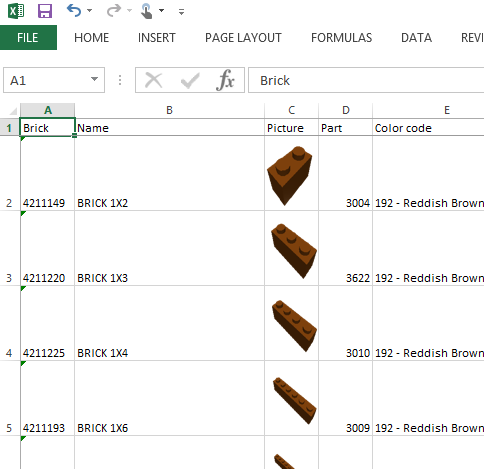The height and width of the screenshot is (469, 484).
Task: Expand the Name Box dropdown arrow
Action: click(95, 80)
